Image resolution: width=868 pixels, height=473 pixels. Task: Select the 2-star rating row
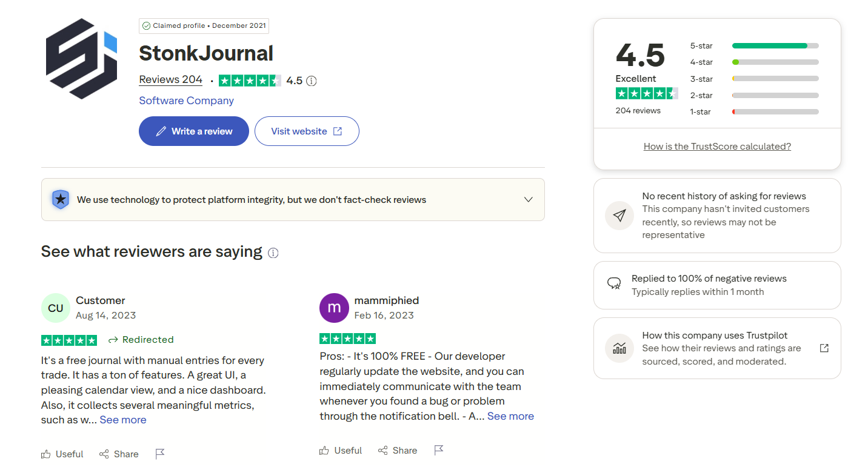point(754,95)
